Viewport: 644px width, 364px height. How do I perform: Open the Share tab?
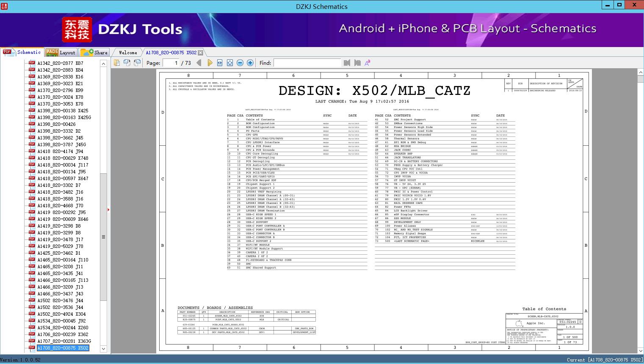coord(94,53)
